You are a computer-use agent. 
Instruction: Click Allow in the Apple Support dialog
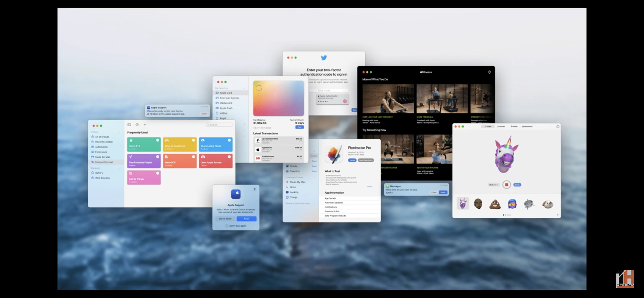click(247, 219)
